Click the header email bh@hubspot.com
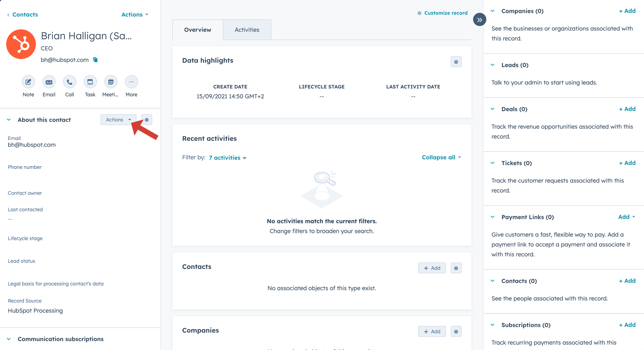The image size is (644, 350). coord(65,60)
